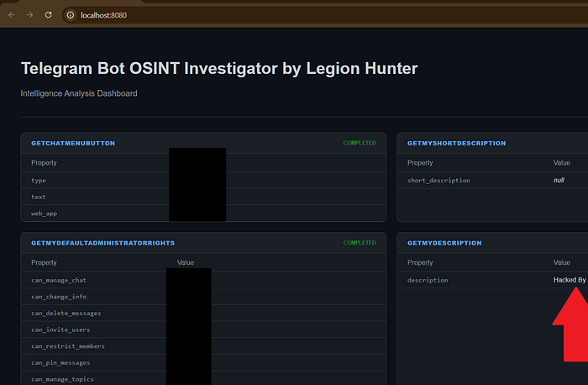Select the main title Telegram Bot OSINT Investigator
The height and width of the screenshot is (385, 588).
point(219,69)
